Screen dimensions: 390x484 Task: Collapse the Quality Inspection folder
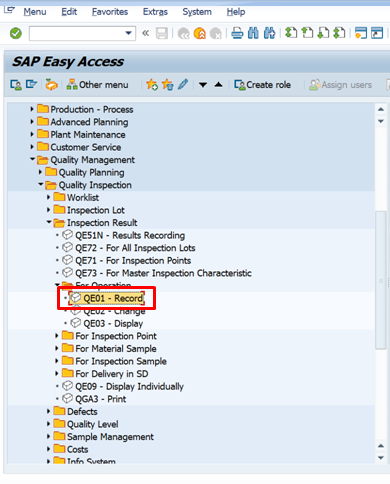tap(40, 184)
